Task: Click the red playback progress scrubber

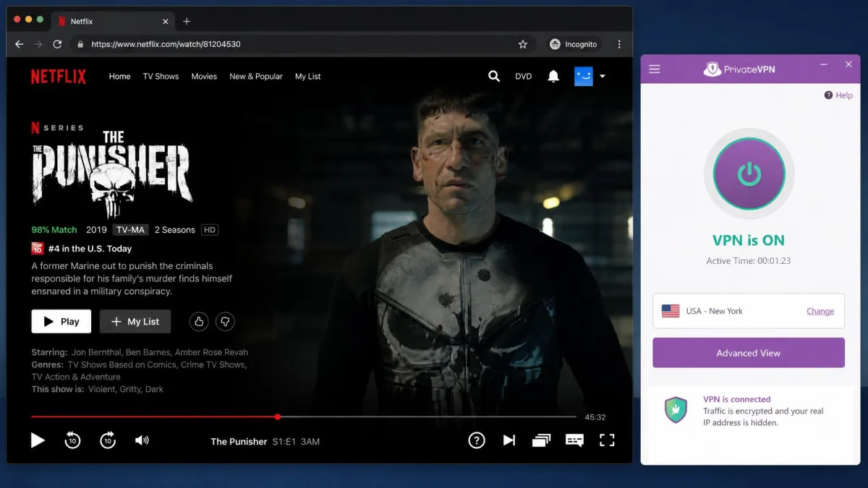Action: pyautogui.click(x=278, y=416)
